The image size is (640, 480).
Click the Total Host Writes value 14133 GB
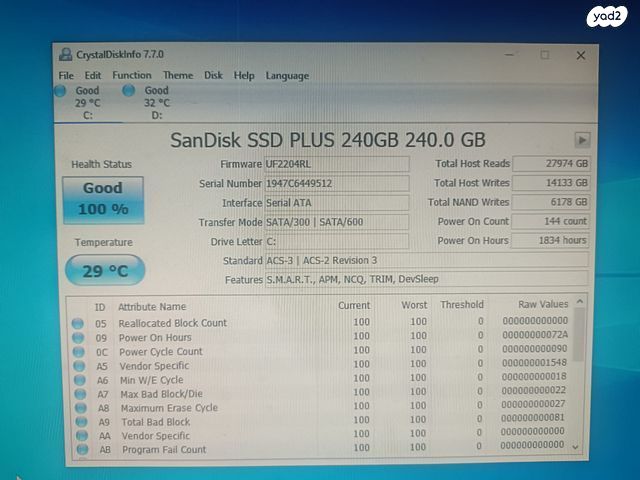pyautogui.click(x=551, y=182)
